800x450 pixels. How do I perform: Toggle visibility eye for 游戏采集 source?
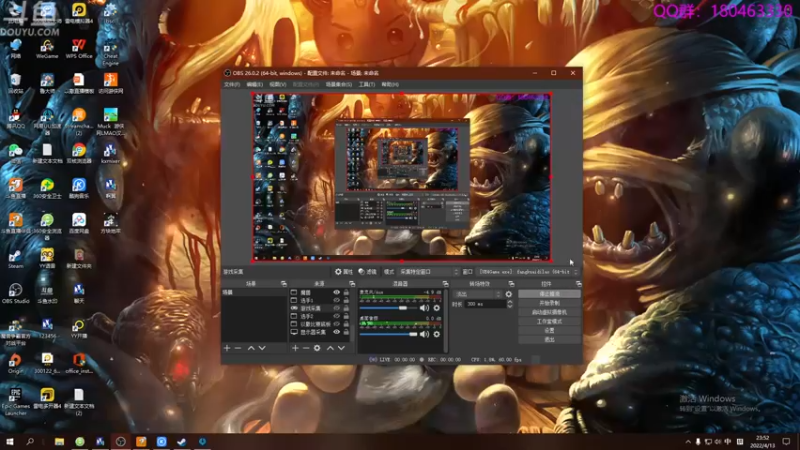(x=336, y=308)
